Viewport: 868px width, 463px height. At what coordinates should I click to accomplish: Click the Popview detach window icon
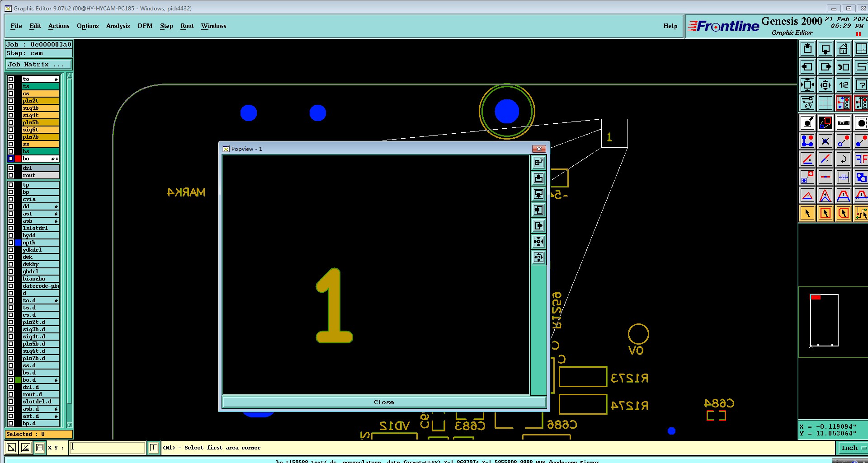538,162
